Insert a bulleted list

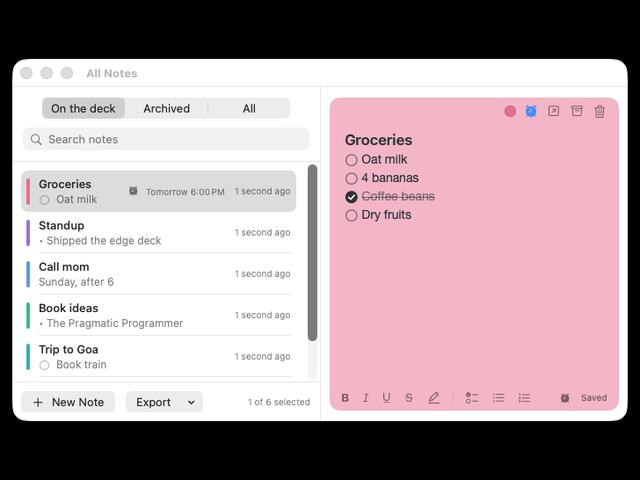click(x=498, y=398)
